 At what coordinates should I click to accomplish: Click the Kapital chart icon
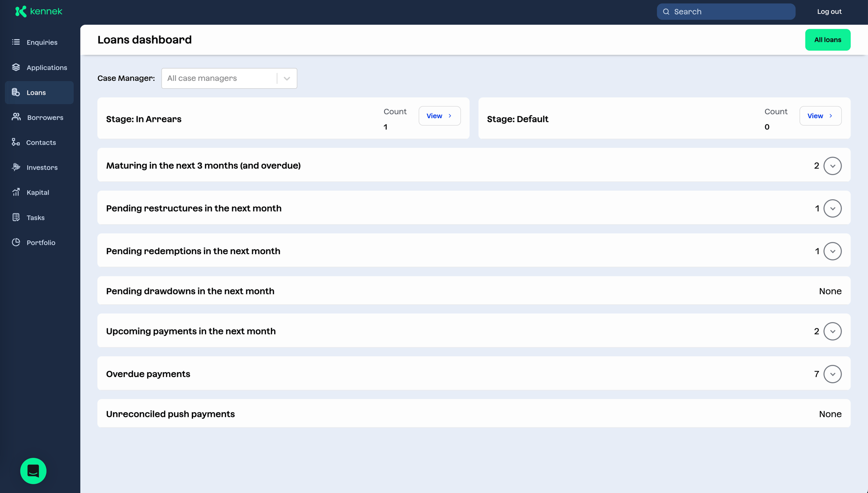pos(16,192)
